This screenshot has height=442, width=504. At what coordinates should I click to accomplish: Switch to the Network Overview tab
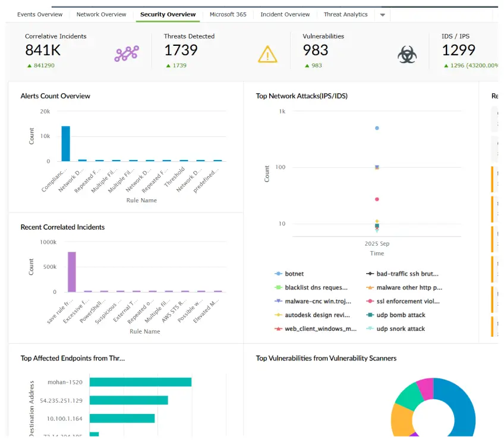pos(100,14)
